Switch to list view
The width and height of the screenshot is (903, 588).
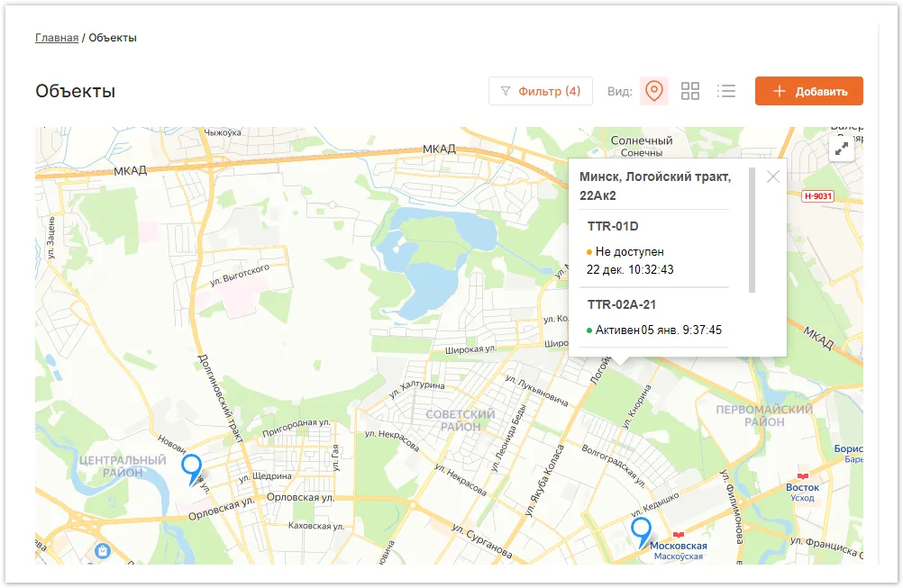tap(726, 91)
